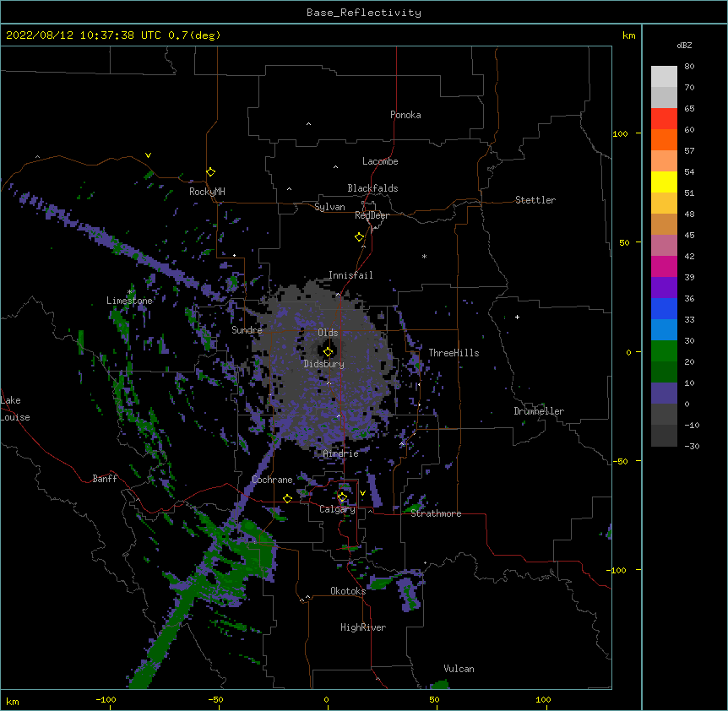The width and height of the screenshot is (728, 711).
Task: Click the Ponoka city label
Action: (x=405, y=115)
